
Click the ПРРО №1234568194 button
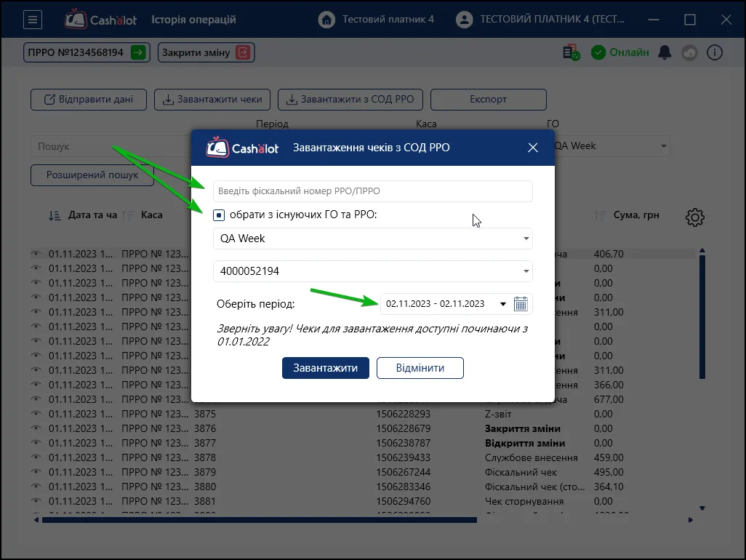[87, 52]
